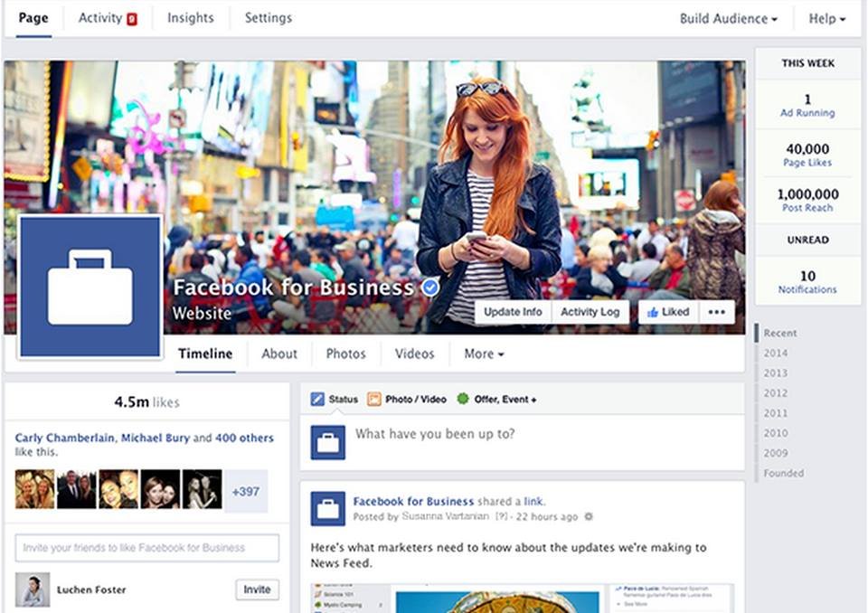
Task: Click the briefcase avatar on shared link post
Action: (x=327, y=509)
